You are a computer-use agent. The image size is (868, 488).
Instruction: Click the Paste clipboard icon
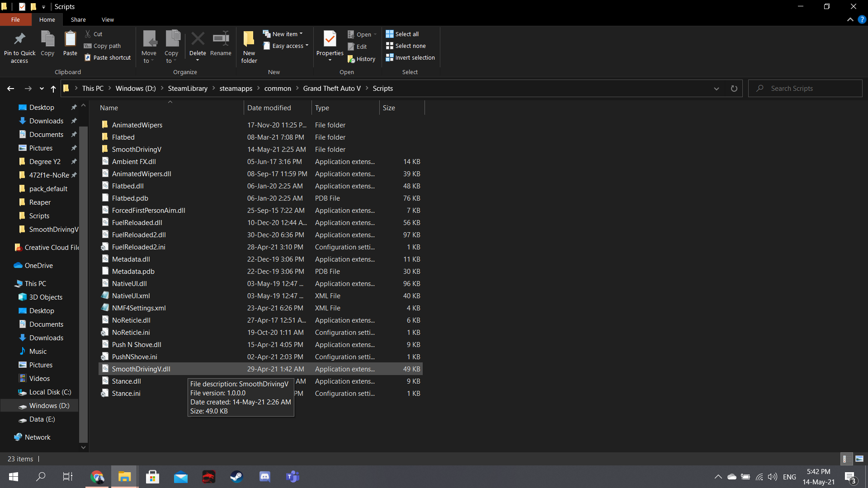click(70, 40)
